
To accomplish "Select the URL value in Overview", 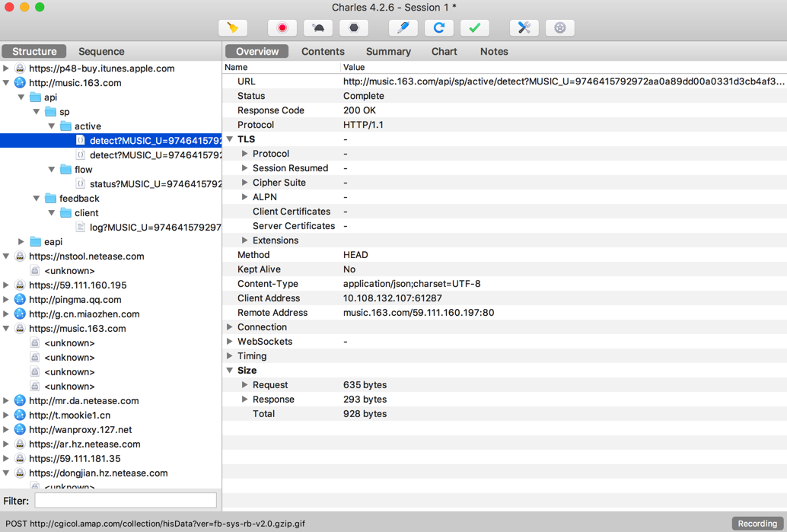I will (x=564, y=81).
